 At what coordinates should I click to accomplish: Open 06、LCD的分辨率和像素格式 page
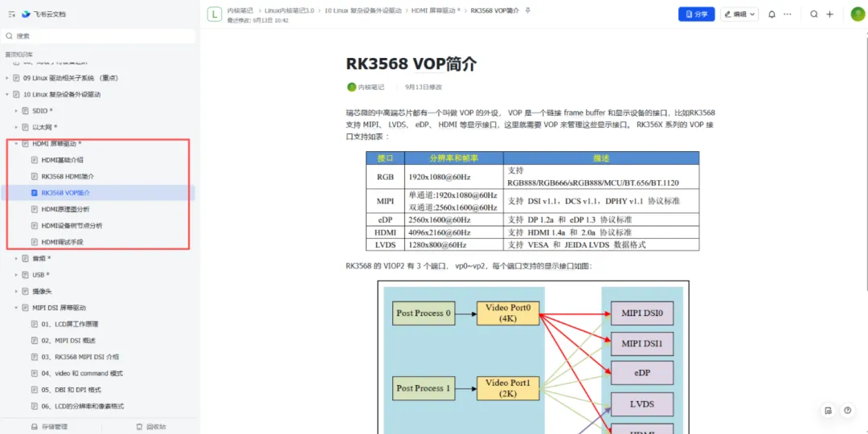pyautogui.click(x=83, y=407)
